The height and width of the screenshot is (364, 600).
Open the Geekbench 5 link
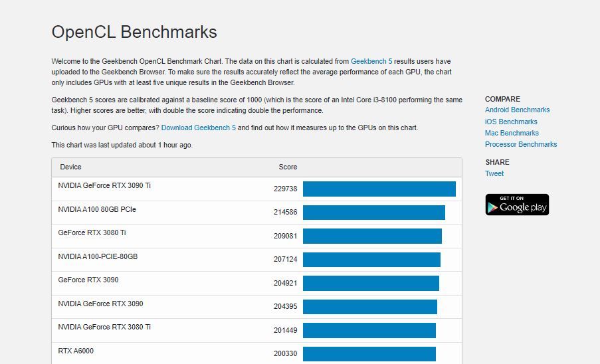(371, 61)
